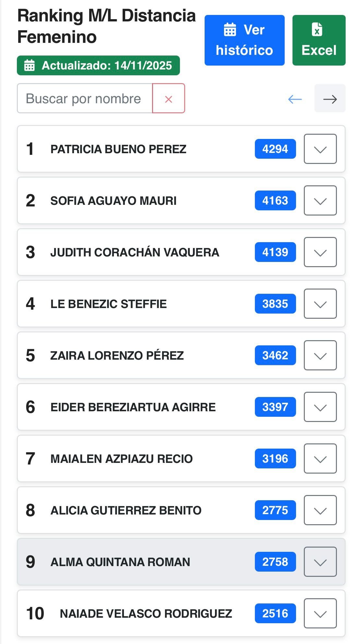Expand Judith Corachán Vaquera's row
This screenshot has width=357, height=644.
pyautogui.click(x=320, y=252)
